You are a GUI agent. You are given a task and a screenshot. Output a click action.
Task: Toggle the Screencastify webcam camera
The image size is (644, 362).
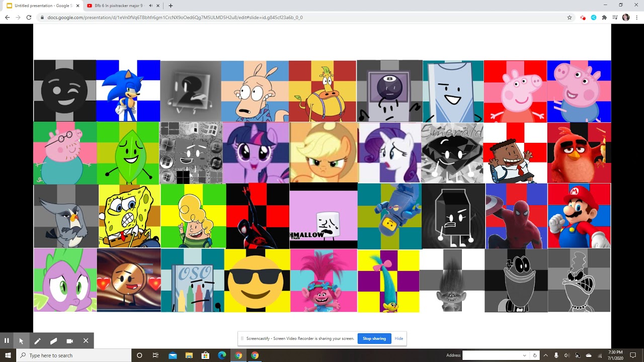click(69, 340)
